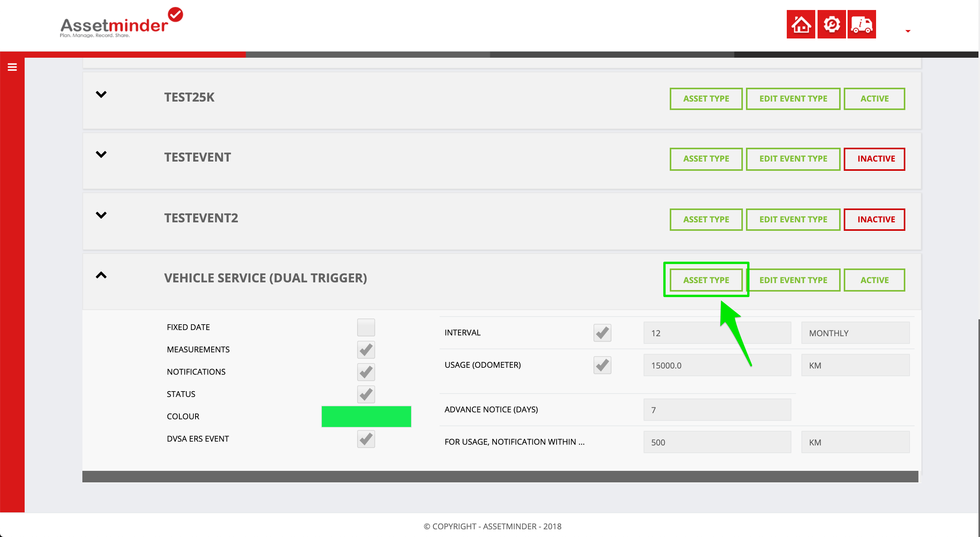This screenshot has height=537, width=980.
Task: Click Edit Event Type for TEST25K
Action: point(793,99)
